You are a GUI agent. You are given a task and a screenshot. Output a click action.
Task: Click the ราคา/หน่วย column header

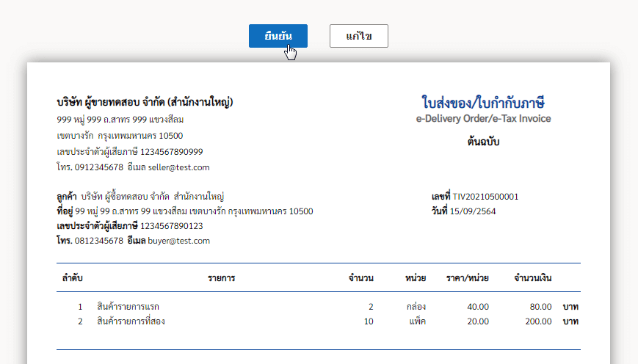tap(467, 278)
